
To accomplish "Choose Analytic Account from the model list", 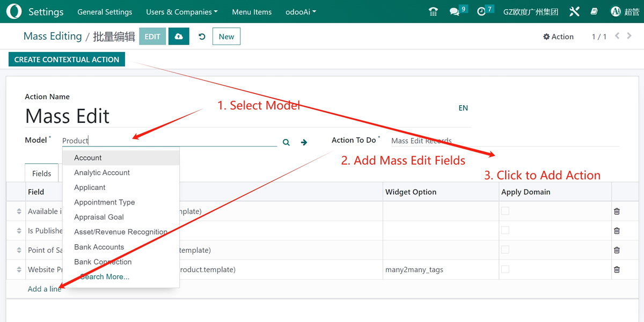I will (102, 172).
